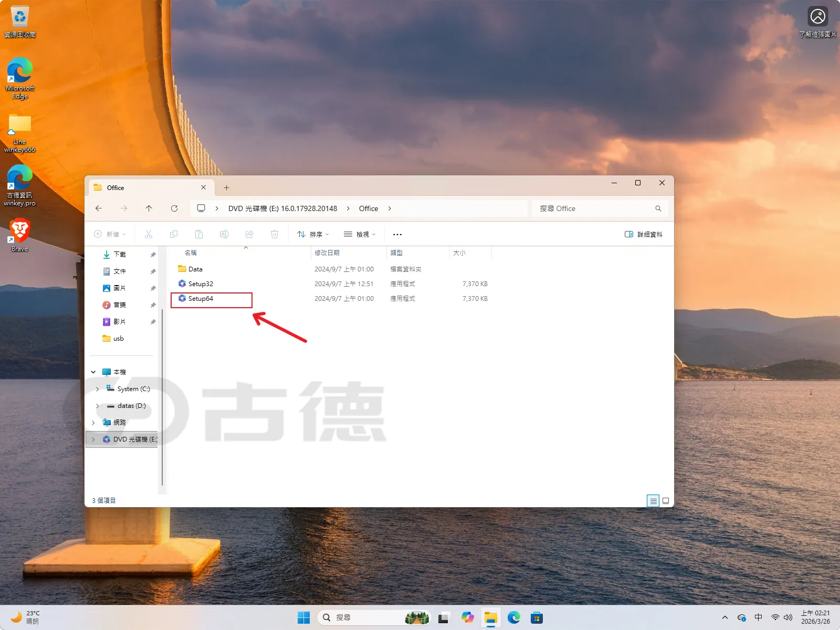Click the Paste clipboard icon
Image resolution: width=840 pixels, height=630 pixels.
(x=199, y=234)
